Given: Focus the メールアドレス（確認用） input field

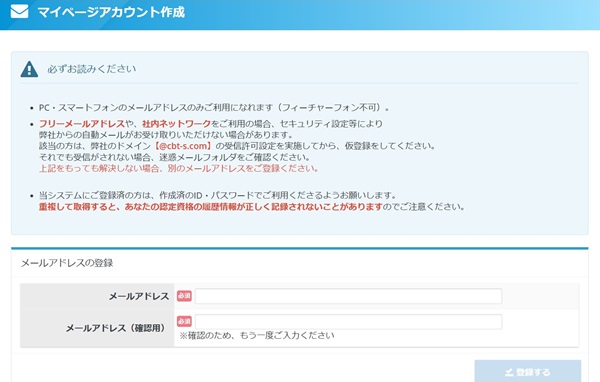Looking at the screenshot, I should pos(348,322).
